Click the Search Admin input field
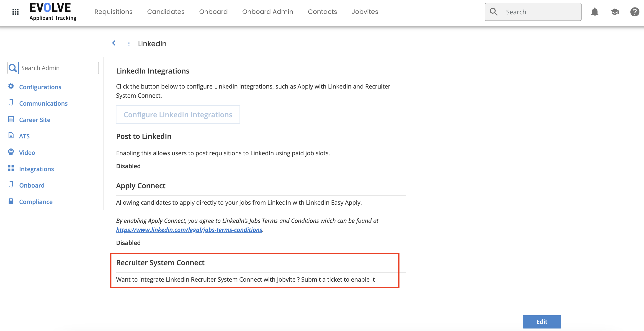The width and height of the screenshot is (644, 331). 59,68
